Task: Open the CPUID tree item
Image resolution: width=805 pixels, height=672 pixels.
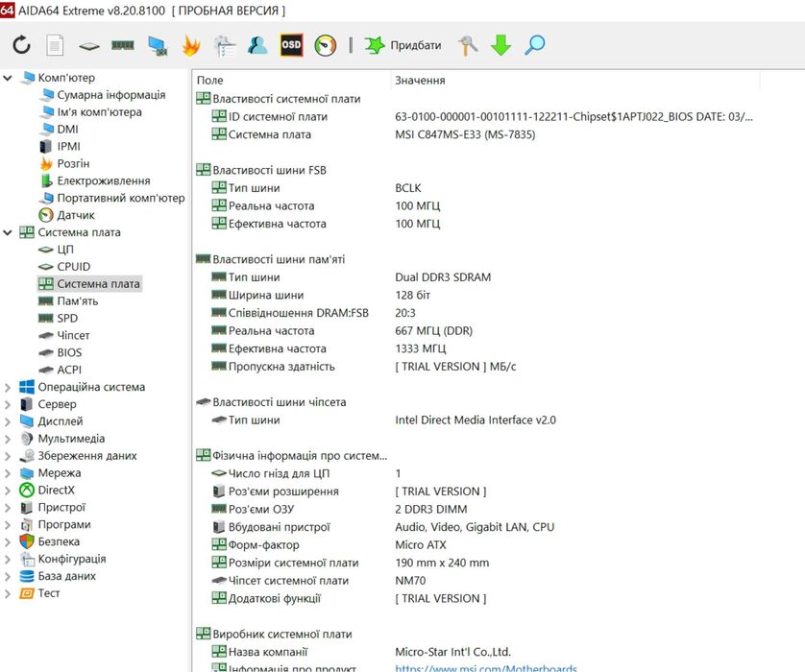Action: tap(73, 267)
